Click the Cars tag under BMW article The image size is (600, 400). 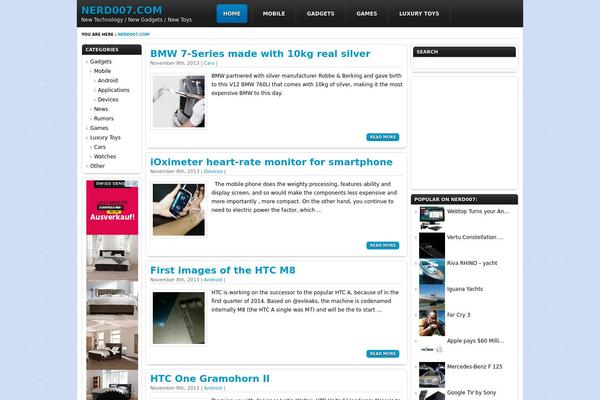click(209, 63)
